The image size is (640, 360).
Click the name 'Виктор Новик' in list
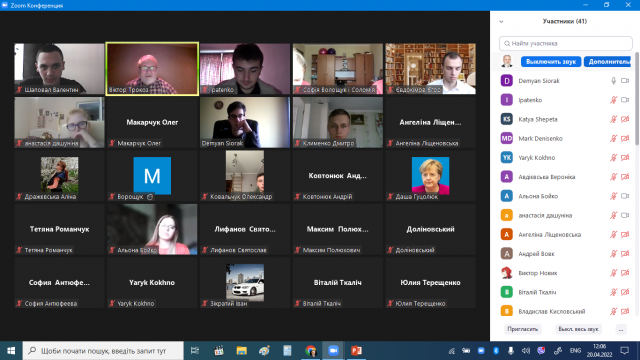(x=538, y=273)
